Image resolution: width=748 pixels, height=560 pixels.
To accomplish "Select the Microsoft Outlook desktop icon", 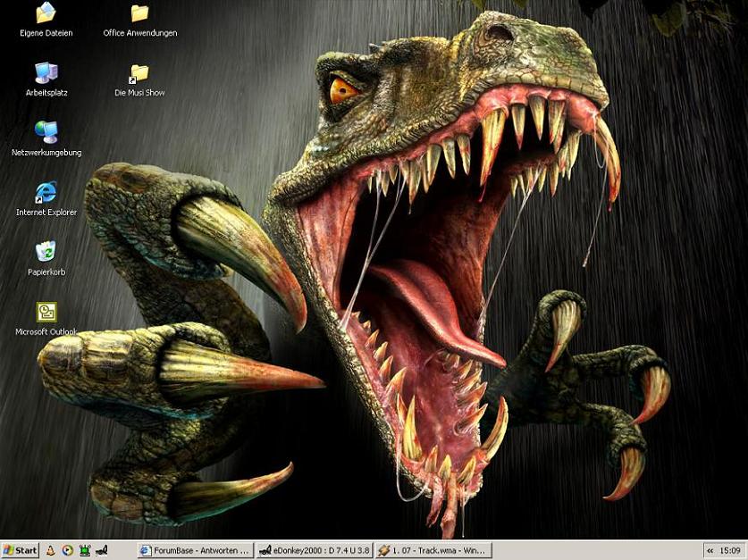I will click(x=46, y=318).
